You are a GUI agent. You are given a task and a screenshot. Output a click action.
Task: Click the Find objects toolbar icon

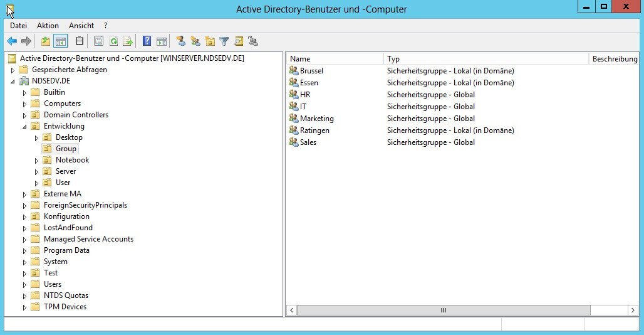coord(238,41)
